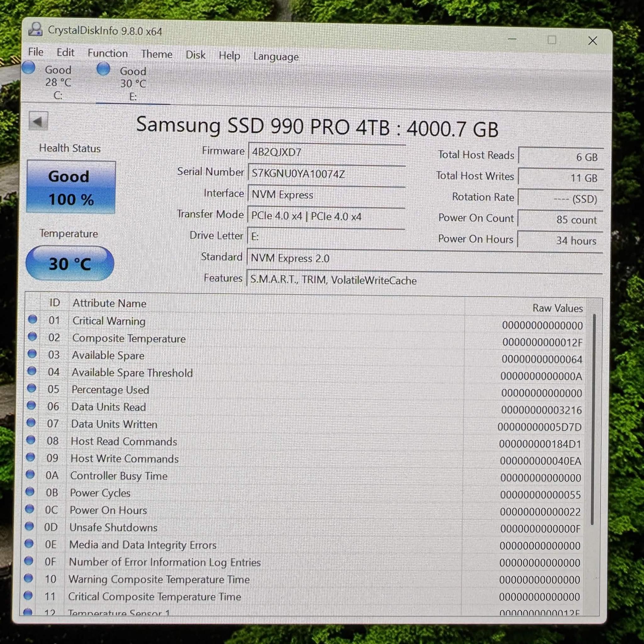The width and height of the screenshot is (644, 644).
Task: Click the Samsung SSD 990 PRO 4TB title
Action: (317, 127)
